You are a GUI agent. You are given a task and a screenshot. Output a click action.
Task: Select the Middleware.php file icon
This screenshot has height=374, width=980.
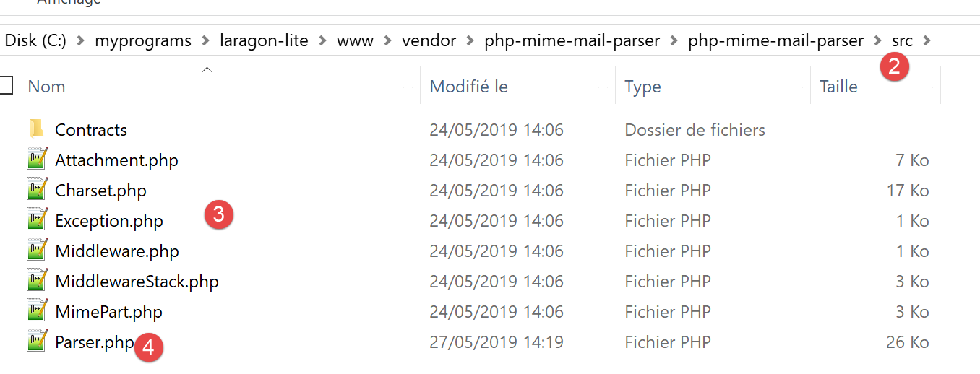pyautogui.click(x=37, y=251)
